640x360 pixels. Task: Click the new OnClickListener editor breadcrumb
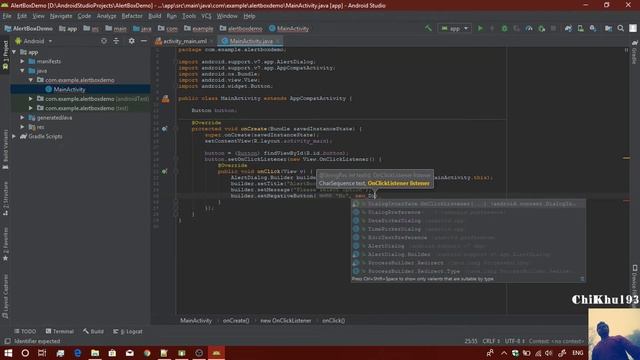pyautogui.click(x=286, y=320)
